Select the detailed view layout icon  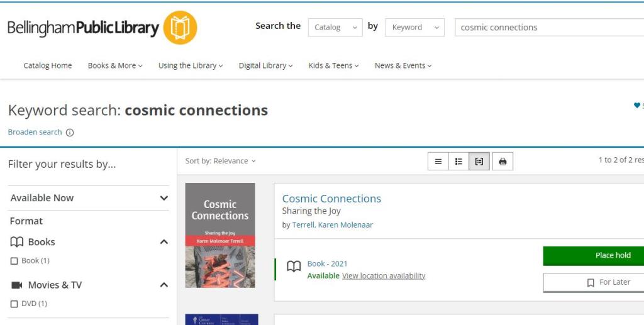coord(479,162)
